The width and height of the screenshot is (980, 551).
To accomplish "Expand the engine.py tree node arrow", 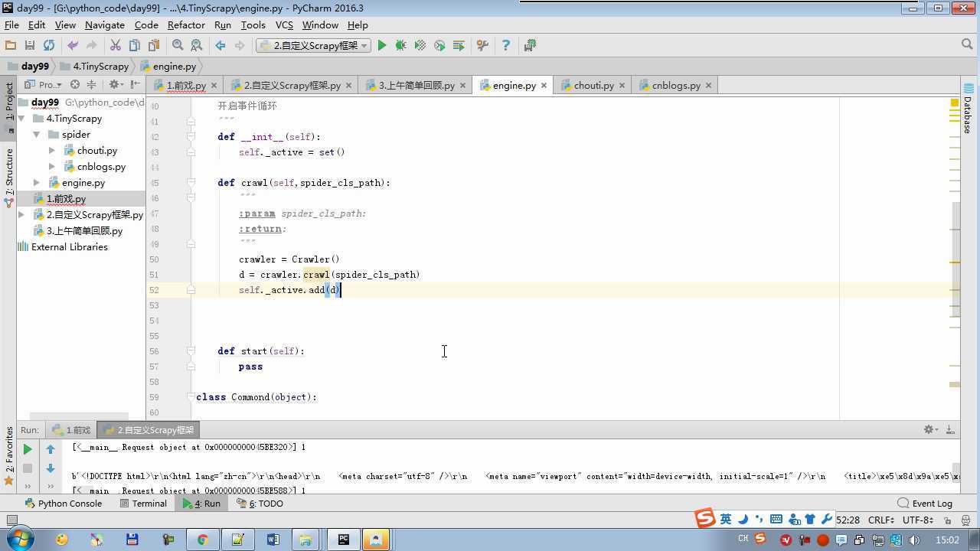I will pos(36,183).
